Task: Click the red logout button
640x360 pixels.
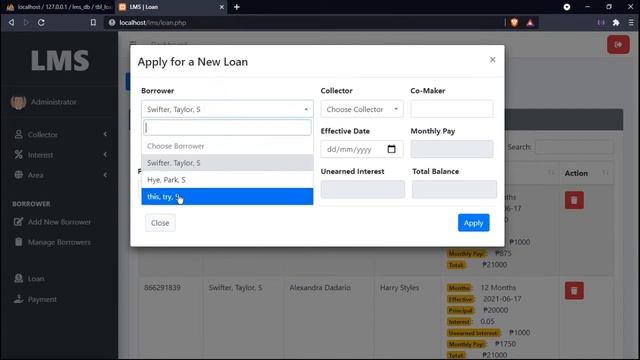Action: (x=618, y=44)
